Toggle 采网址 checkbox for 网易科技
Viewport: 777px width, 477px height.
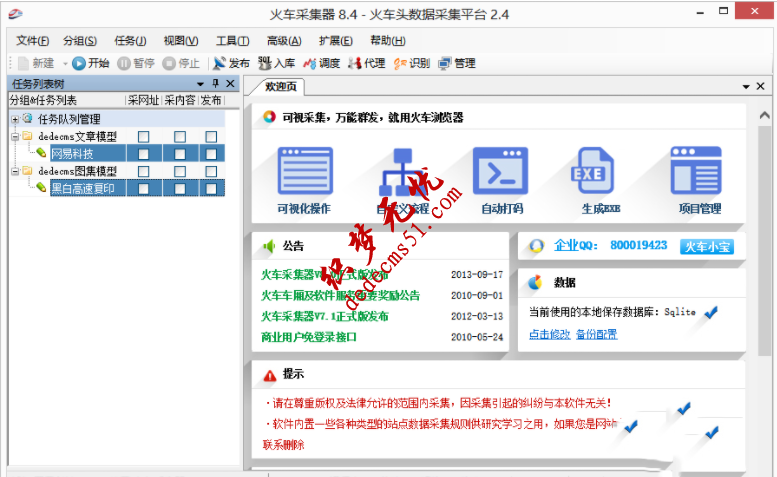143,154
